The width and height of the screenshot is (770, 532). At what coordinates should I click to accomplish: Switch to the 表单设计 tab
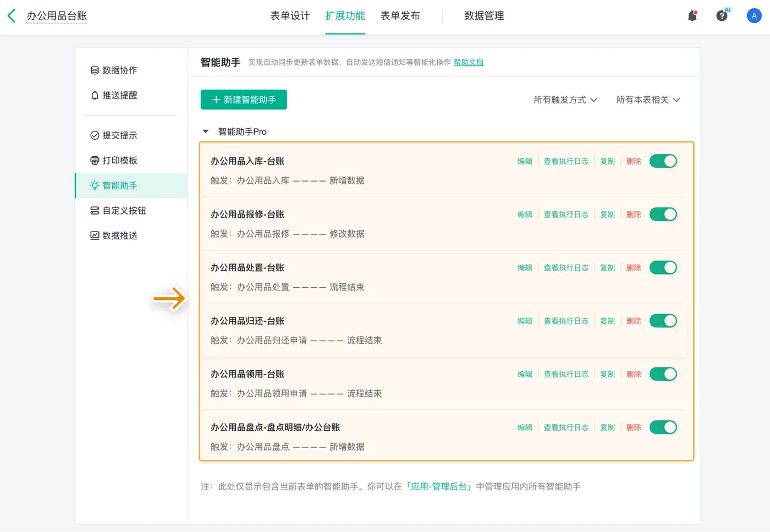click(290, 16)
